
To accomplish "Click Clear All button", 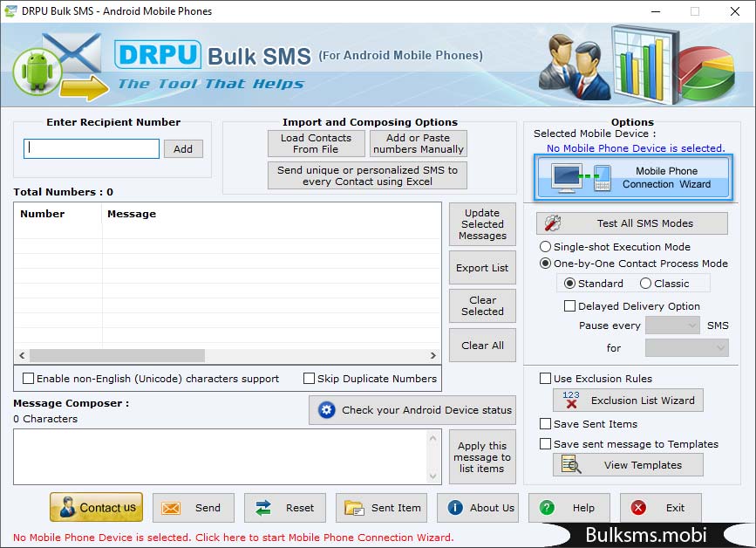I will coord(482,346).
